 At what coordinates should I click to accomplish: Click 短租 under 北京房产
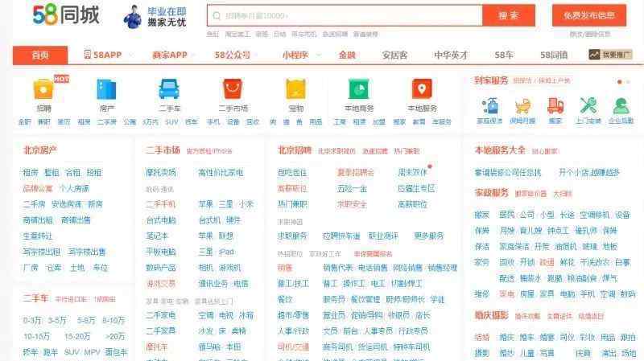pyautogui.click(x=94, y=173)
